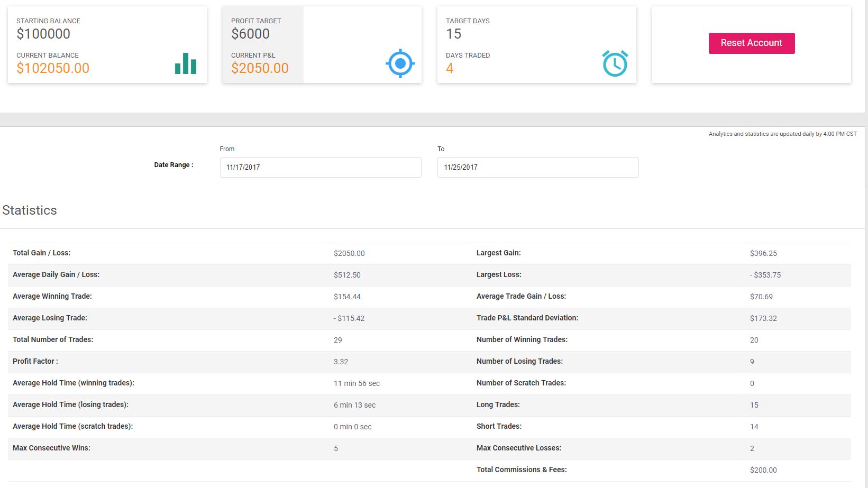
Task: Click the total trades value 29
Action: [x=338, y=340]
